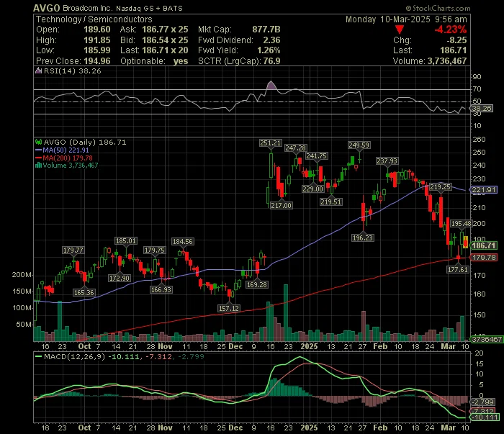Viewport: 504px width, 434px height.
Task: Click the -4.23% percent change
Action: (x=451, y=30)
